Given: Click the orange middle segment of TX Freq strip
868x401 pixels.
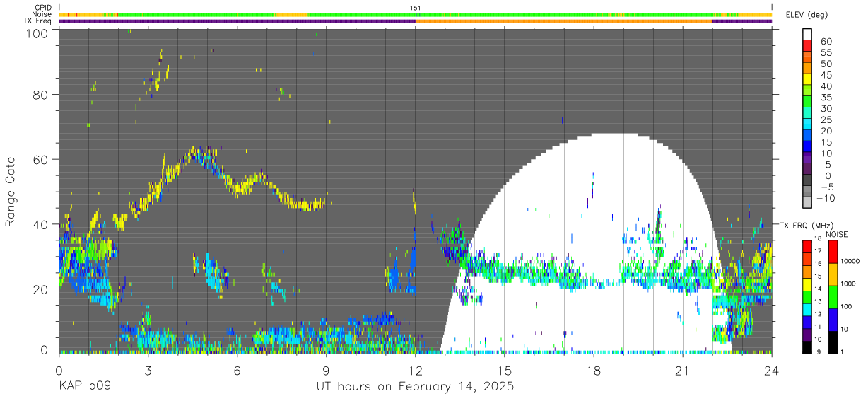Looking at the screenshot, I should click(x=564, y=21).
